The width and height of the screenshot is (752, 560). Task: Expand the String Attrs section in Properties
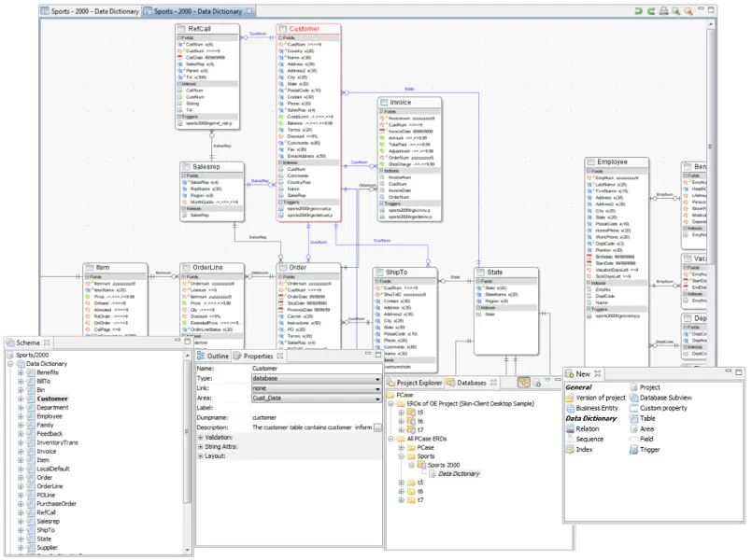pos(201,446)
